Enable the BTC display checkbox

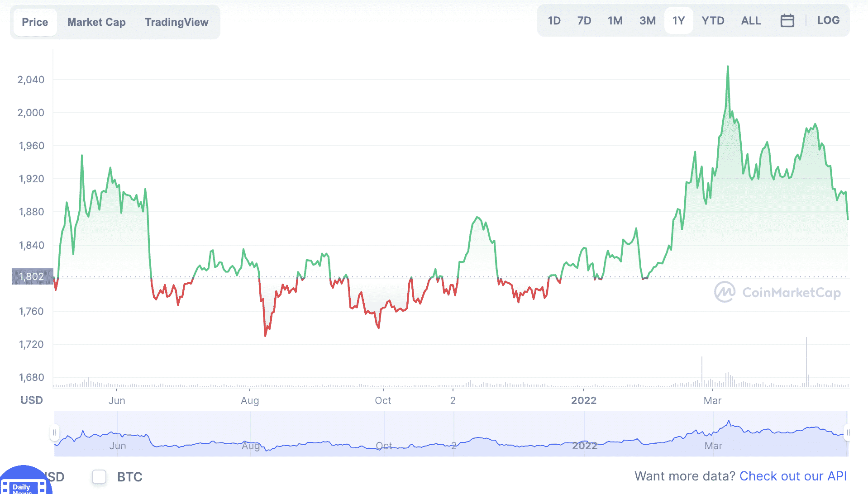click(x=98, y=477)
